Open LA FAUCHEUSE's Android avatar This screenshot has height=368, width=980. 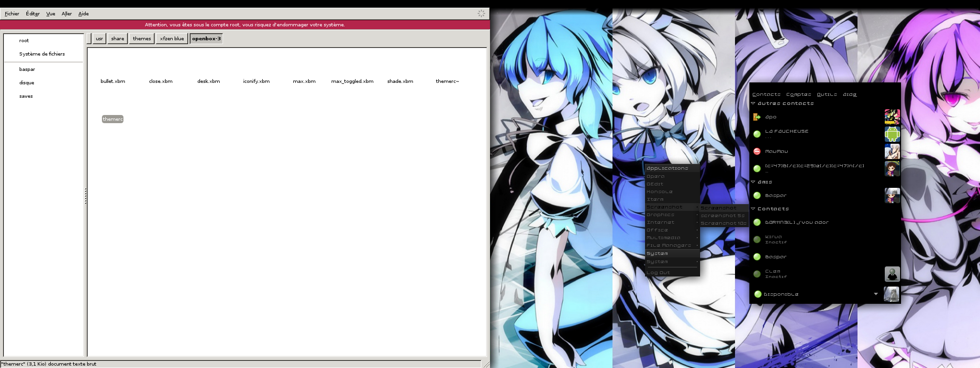[x=892, y=134]
